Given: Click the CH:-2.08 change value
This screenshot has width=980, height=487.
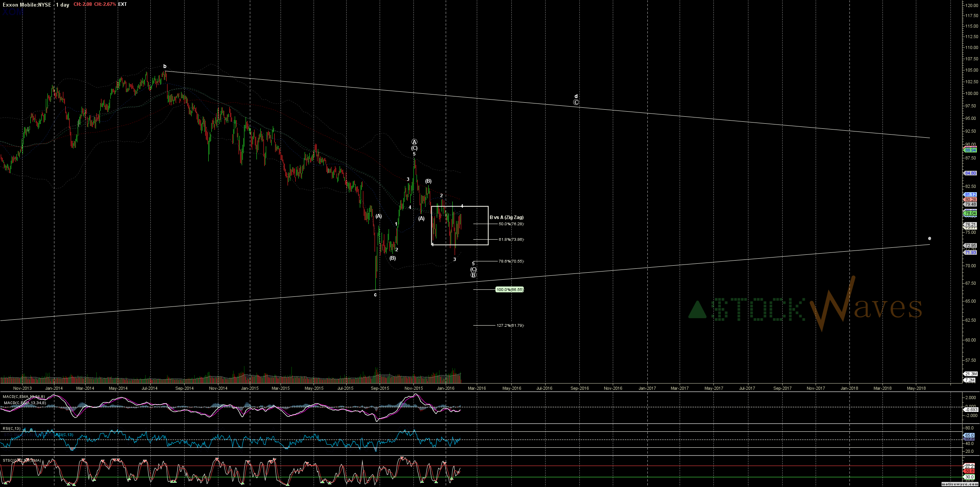Looking at the screenshot, I should tap(82, 4).
